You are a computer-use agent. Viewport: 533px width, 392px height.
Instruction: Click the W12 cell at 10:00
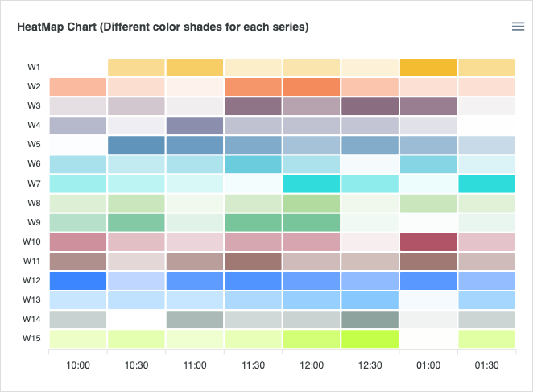78,281
